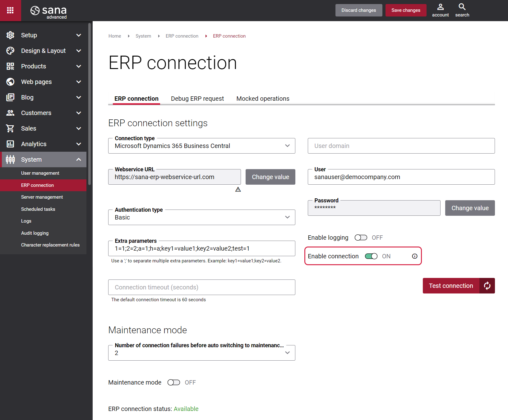Click the Blog pages icon
The image size is (508, 420).
click(x=10, y=97)
